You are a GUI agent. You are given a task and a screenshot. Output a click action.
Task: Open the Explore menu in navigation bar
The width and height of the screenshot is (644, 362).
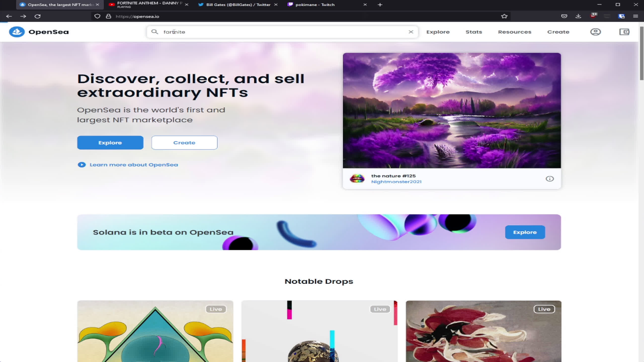[438, 32]
